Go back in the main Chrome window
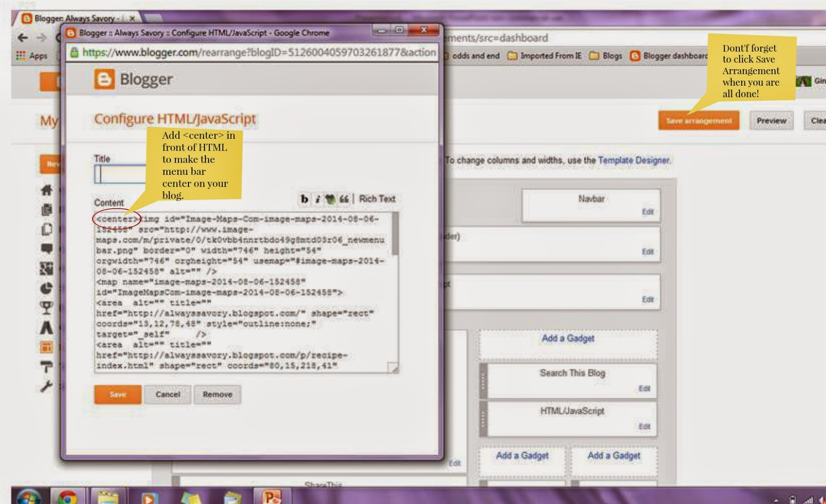Viewport: 826px width, 504px height. coord(22,38)
